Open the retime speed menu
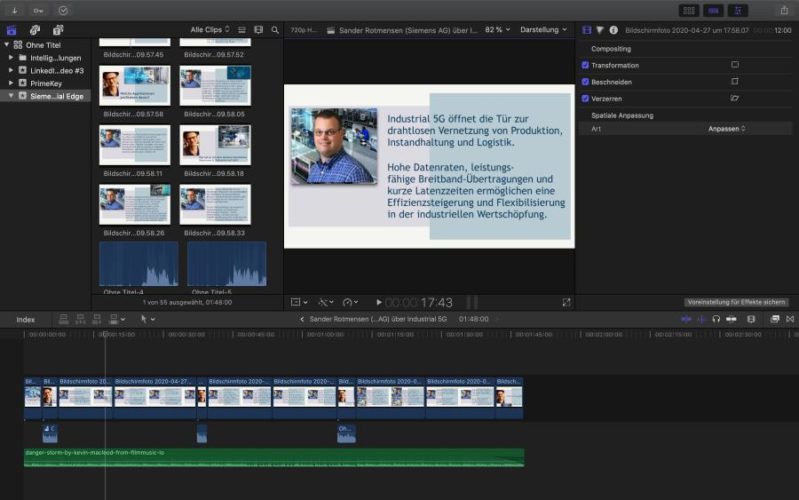 350,302
